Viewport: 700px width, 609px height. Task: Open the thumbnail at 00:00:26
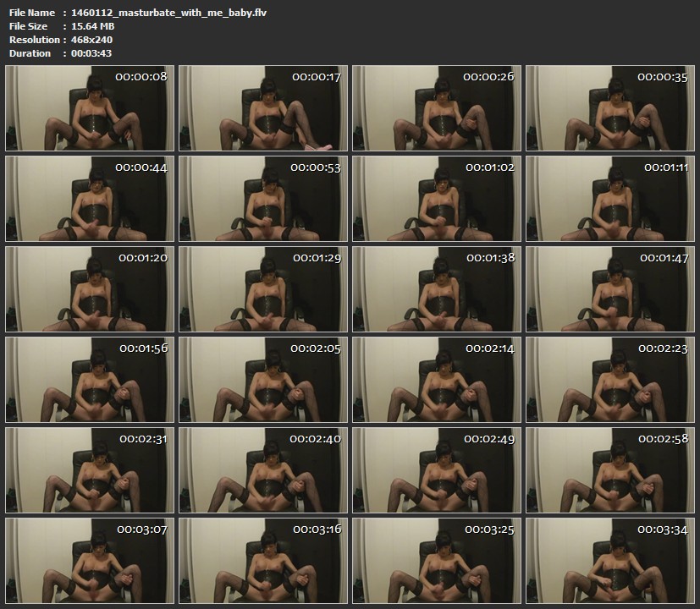click(x=437, y=108)
